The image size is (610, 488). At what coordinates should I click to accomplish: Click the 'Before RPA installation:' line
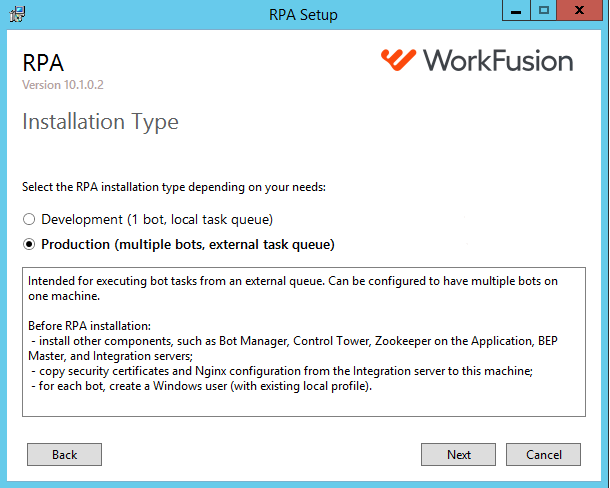(x=89, y=326)
